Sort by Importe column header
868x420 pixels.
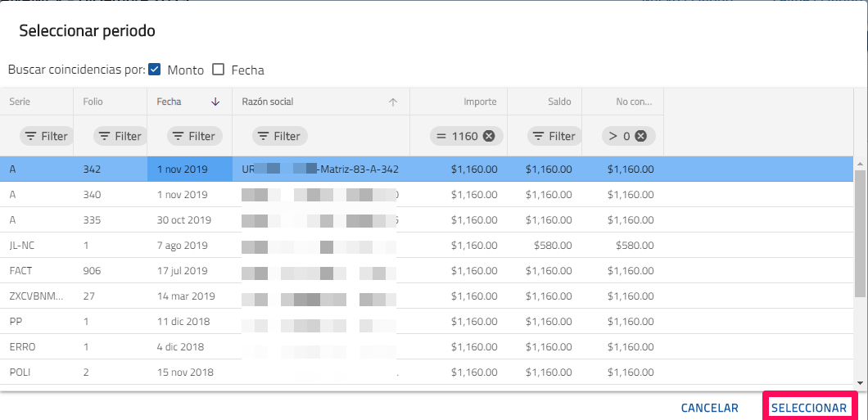point(480,102)
